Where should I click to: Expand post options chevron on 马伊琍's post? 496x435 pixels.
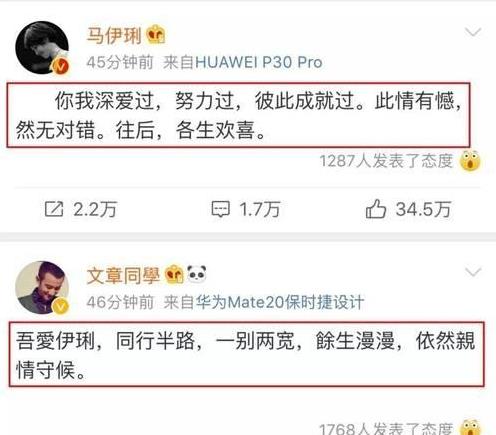tap(473, 32)
